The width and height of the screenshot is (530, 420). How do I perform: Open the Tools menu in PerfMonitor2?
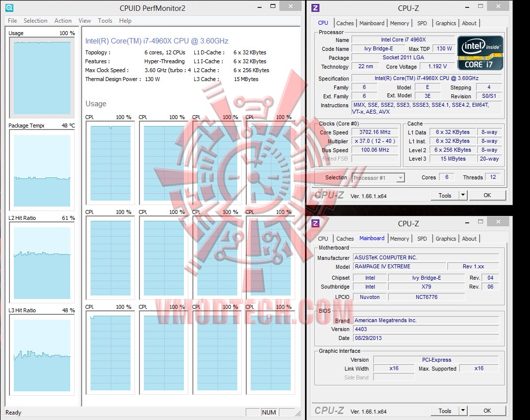coord(105,21)
